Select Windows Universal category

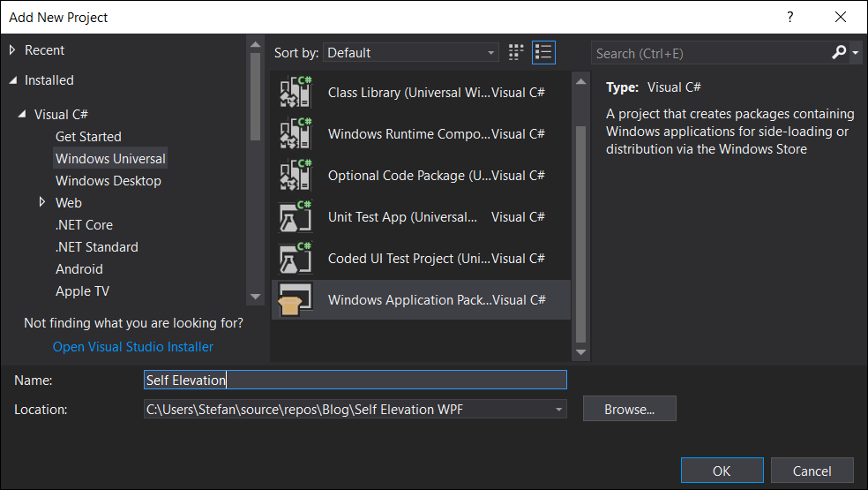[x=110, y=159]
